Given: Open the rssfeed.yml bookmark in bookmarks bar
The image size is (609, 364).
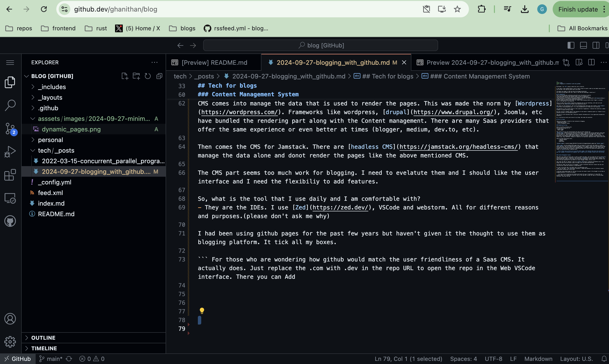Looking at the screenshot, I should tap(236, 28).
